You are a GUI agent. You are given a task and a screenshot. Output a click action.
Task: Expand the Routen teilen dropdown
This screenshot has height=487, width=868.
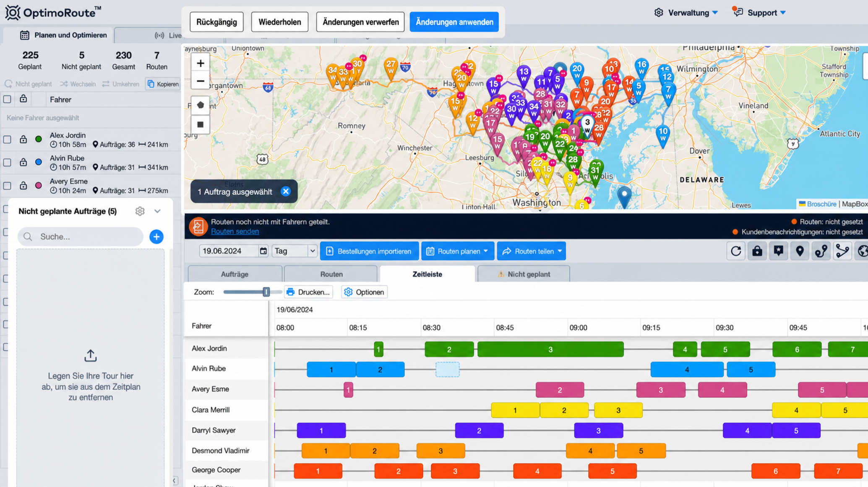click(532, 251)
